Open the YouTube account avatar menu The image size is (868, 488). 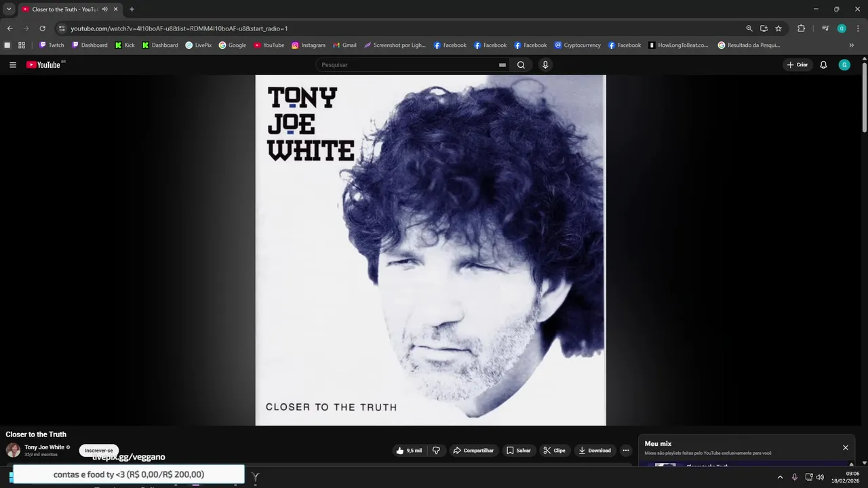[844, 65]
